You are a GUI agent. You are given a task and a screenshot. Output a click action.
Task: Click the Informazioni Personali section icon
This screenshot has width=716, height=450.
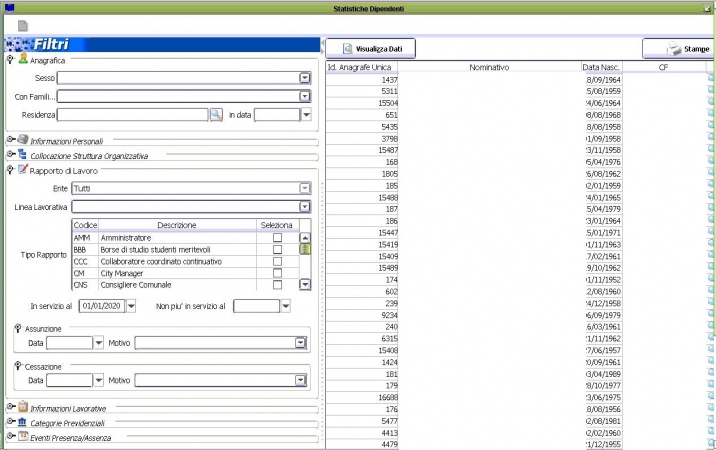[x=23, y=140]
